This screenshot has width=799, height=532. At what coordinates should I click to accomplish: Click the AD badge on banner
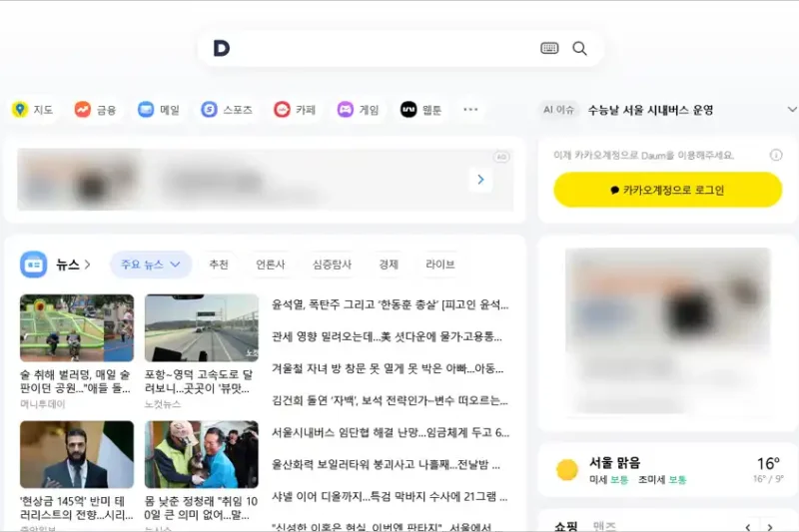[x=501, y=157]
